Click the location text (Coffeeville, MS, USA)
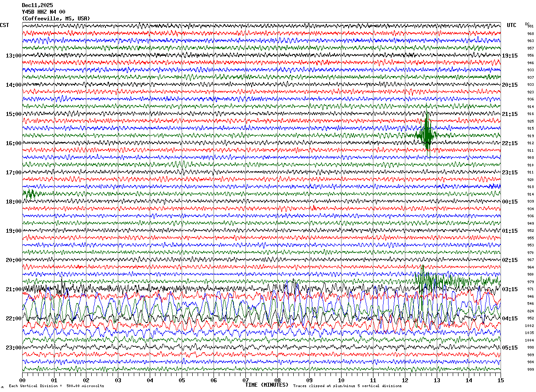Screen dimensions: 536x392 pyautogui.click(x=56, y=19)
